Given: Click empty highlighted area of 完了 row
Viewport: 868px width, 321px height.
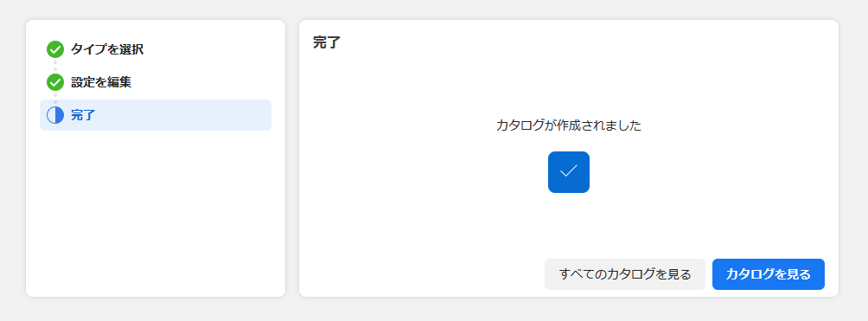Looking at the screenshot, I should point(182,115).
